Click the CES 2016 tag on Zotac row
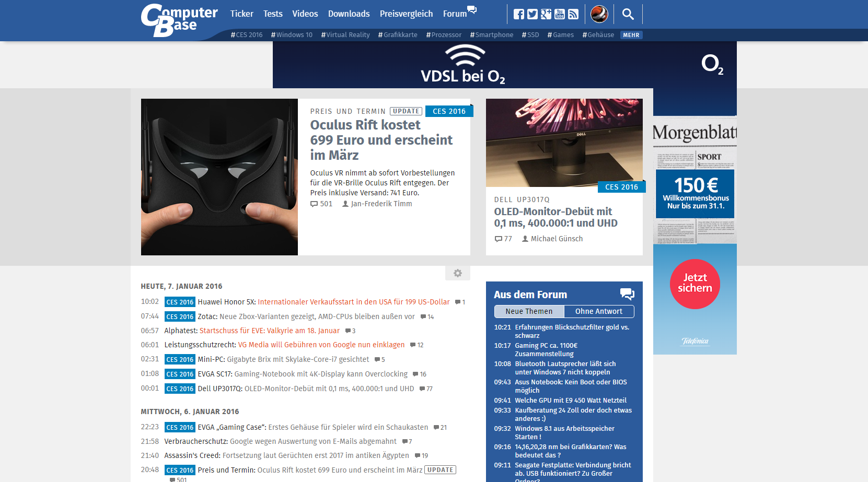This screenshot has width=868, height=482. point(180,317)
